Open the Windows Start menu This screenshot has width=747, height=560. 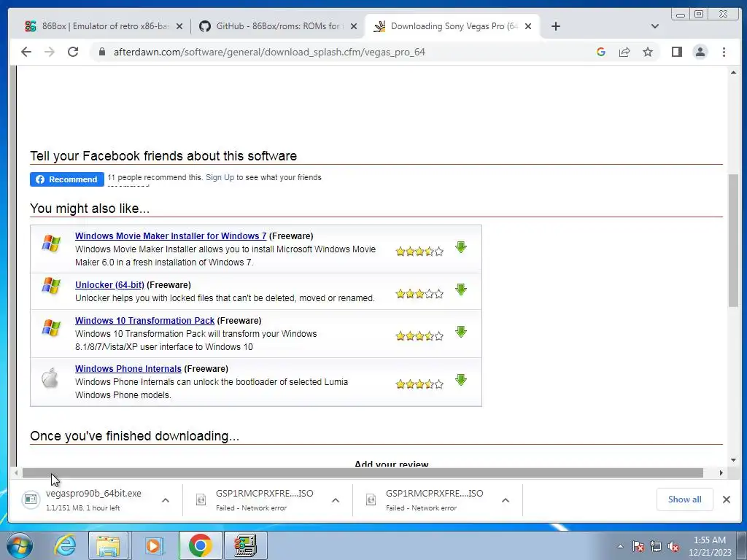click(20, 545)
